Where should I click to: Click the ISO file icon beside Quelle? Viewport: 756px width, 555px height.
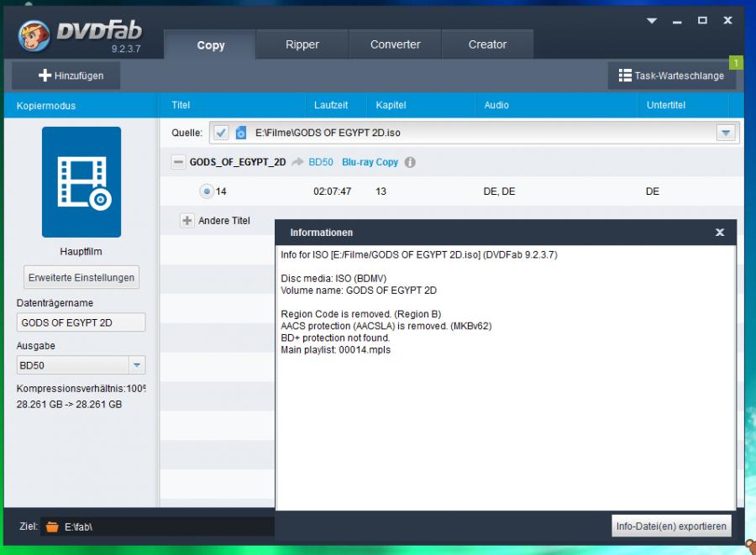(x=240, y=133)
